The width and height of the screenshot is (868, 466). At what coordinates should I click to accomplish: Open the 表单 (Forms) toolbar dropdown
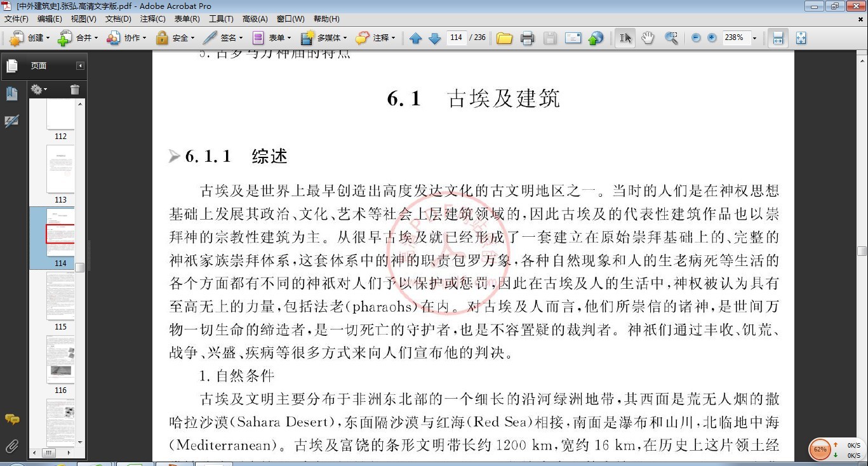pos(289,38)
